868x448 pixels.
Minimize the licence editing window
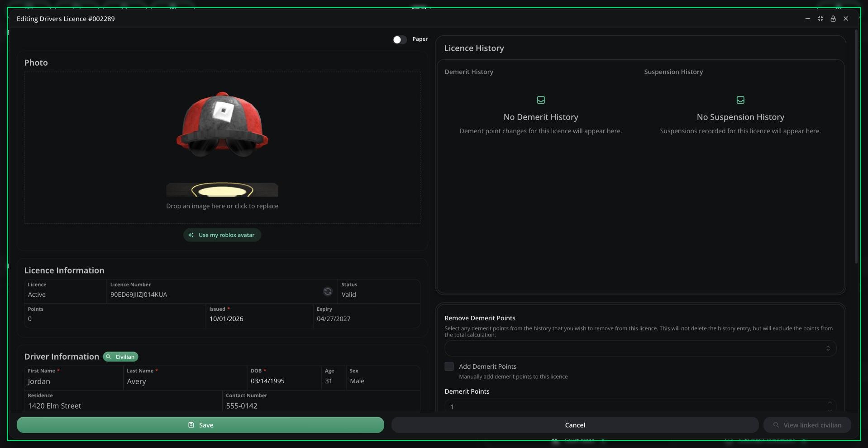808,19
